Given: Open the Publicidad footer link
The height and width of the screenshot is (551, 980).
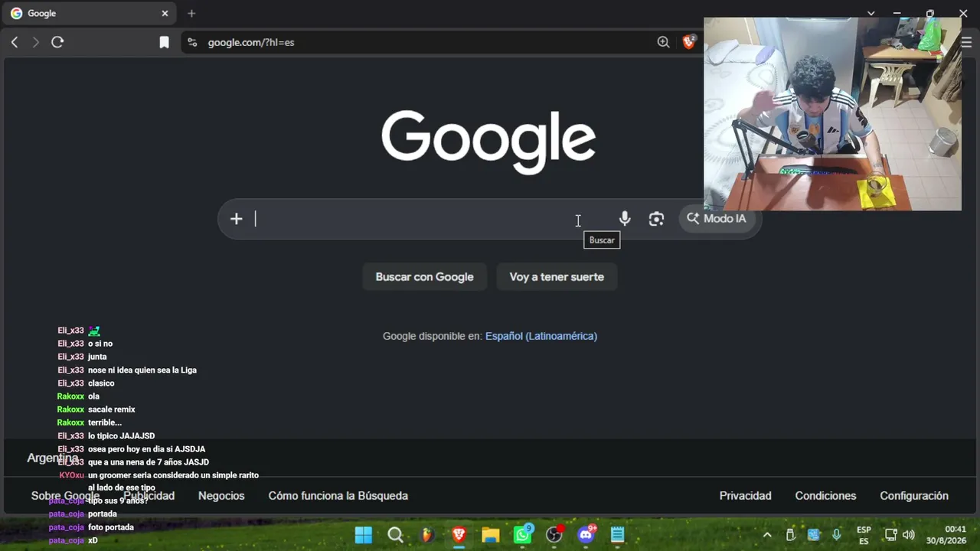Looking at the screenshot, I should (x=149, y=496).
